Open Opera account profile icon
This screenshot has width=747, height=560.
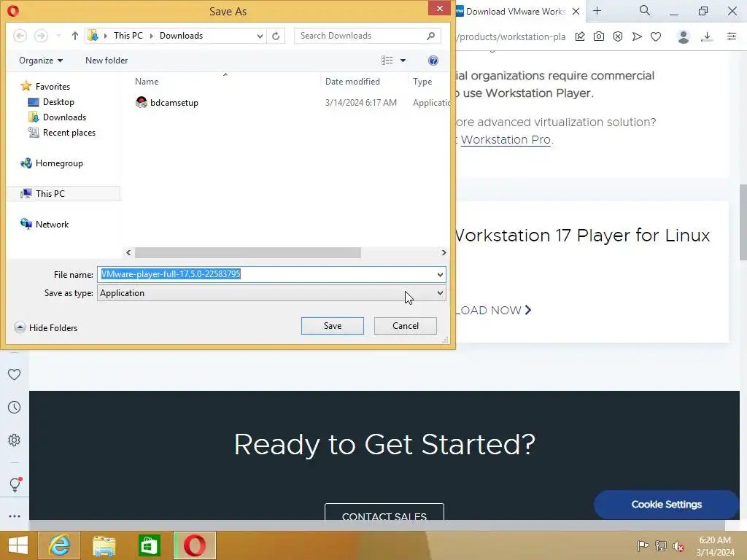click(x=684, y=36)
